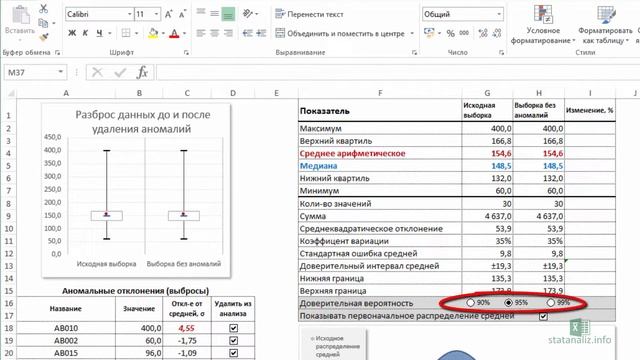This screenshot has height=360, width=640.
Task: Align text to middle icon
Action: click(214, 14)
